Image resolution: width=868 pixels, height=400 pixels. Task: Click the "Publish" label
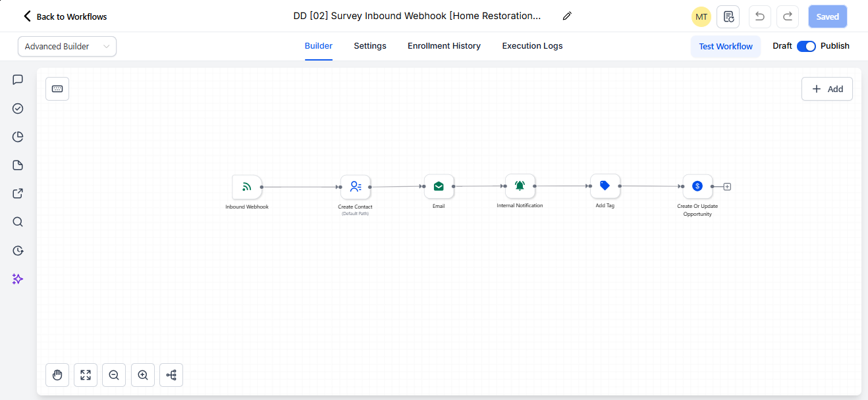[835, 46]
